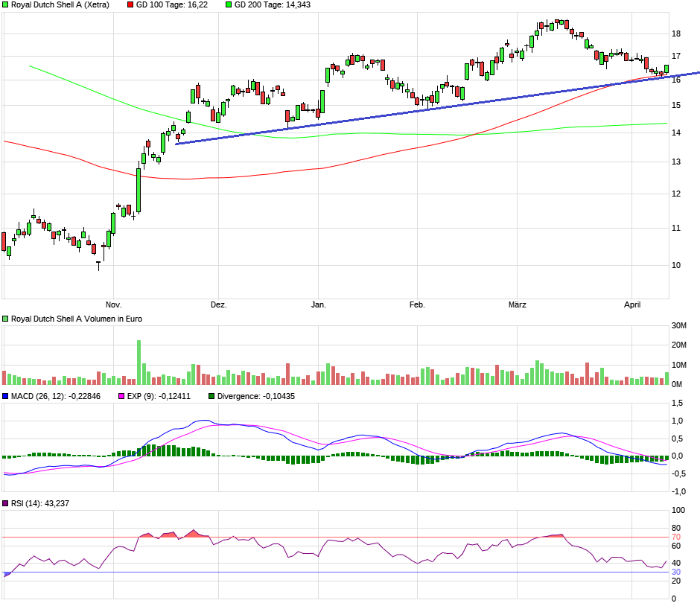Click the price axis value 16

pos(676,80)
